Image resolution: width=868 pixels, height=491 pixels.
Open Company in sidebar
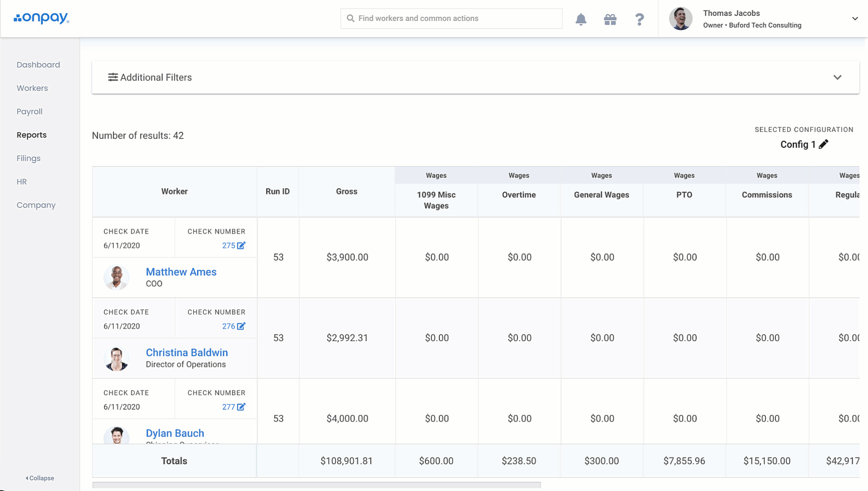click(36, 205)
